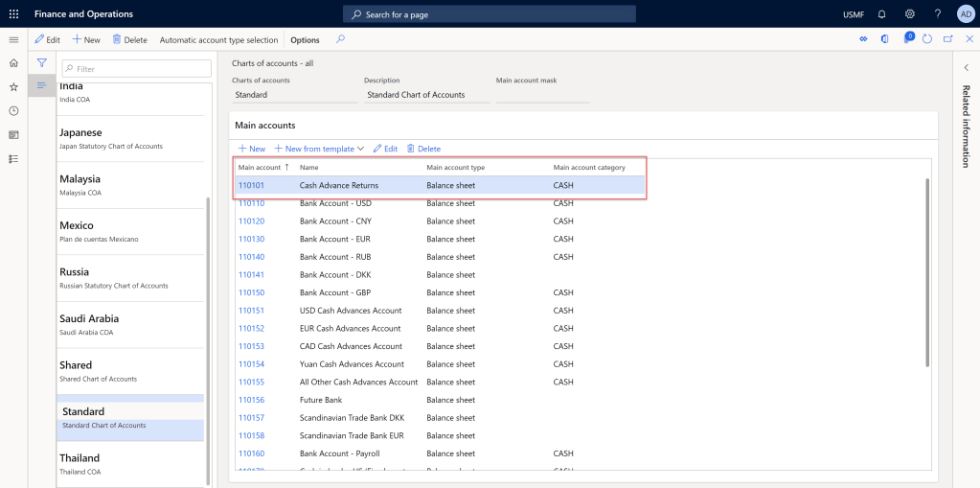Expand the Related information panel
The height and width of the screenshot is (488, 980).
point(966,67)
